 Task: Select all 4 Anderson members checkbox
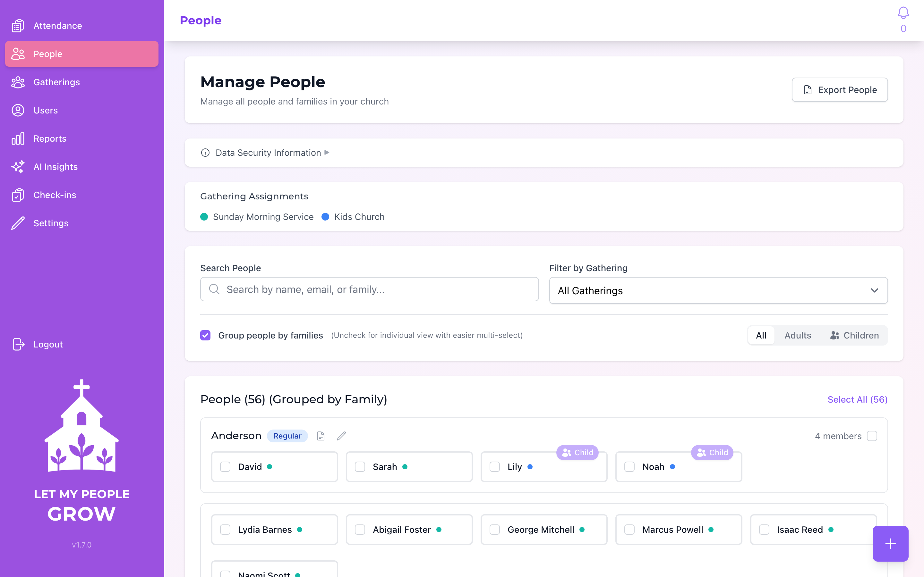pyautogui.click(x=872, y=436)
